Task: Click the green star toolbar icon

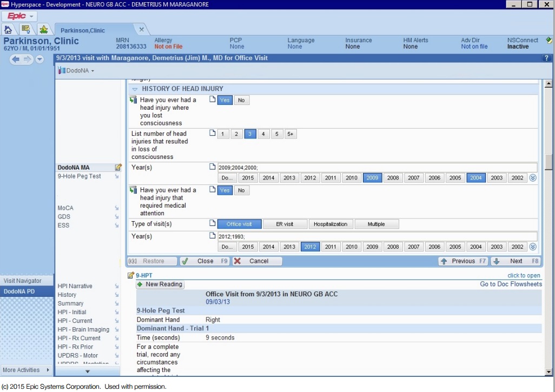Action: pos(43,29)
